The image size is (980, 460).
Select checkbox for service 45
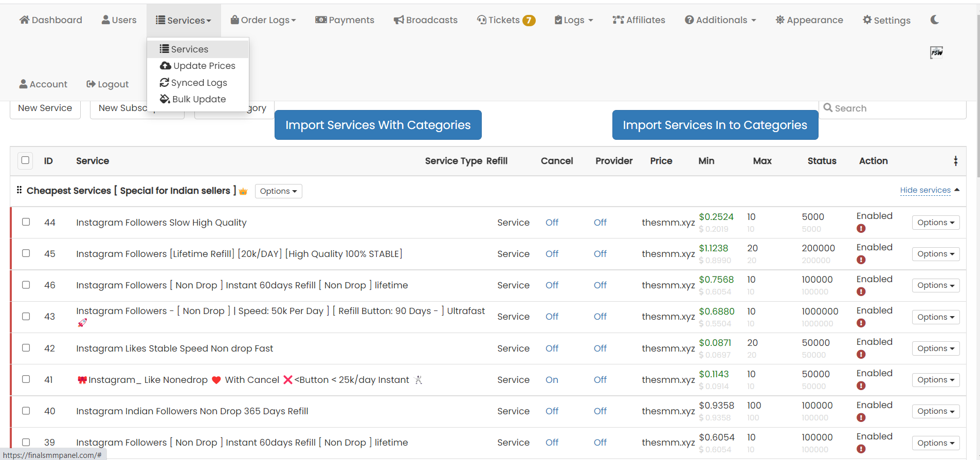(x=26, y=253)
